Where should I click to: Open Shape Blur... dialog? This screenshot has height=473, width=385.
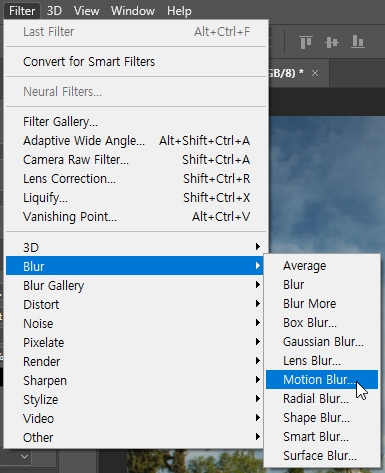pos(322,418)
